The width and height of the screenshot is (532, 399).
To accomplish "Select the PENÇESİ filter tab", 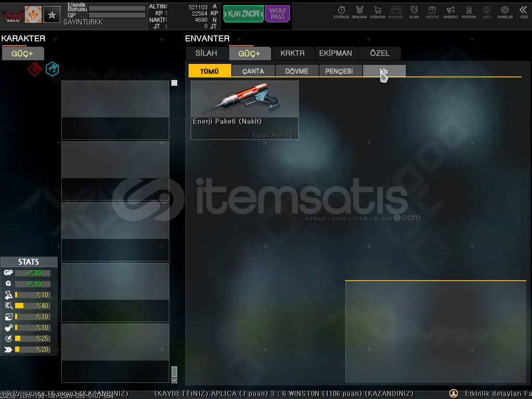I will click(340, 71).
